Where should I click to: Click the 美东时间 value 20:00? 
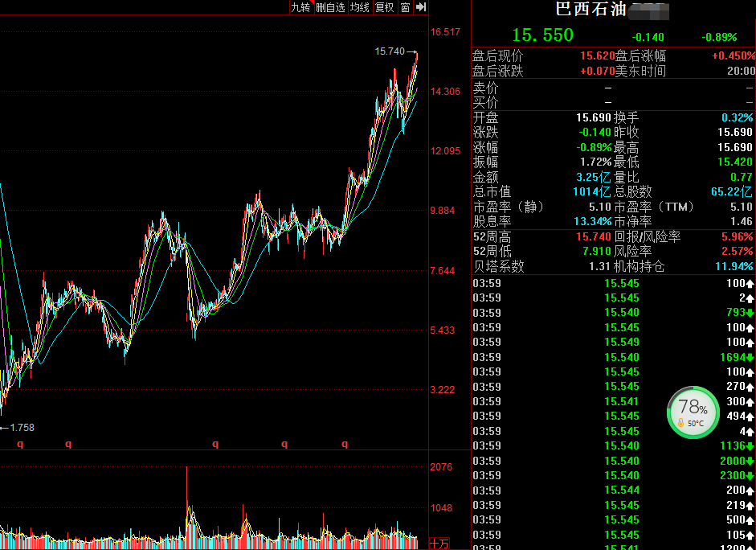coord(741,72)
